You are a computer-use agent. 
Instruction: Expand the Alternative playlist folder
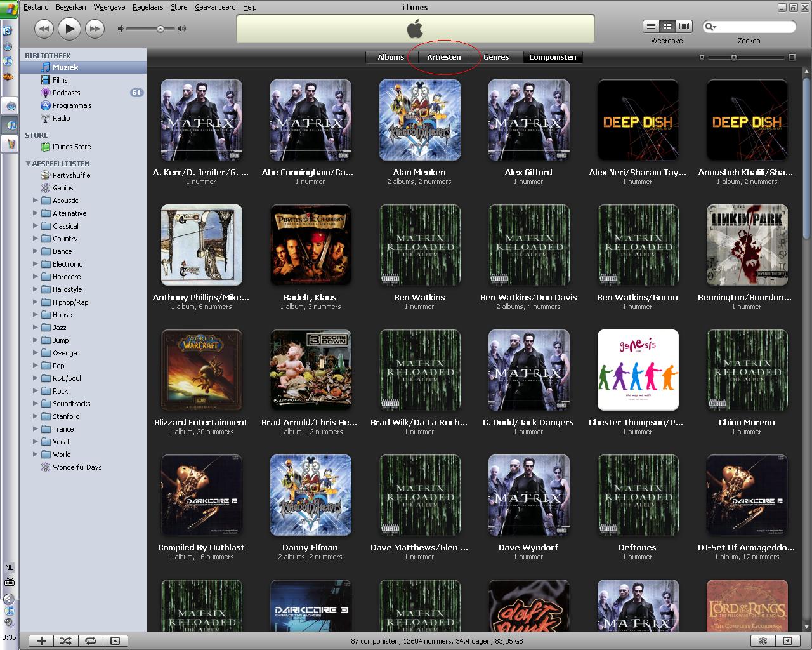(x=36, y=213)
